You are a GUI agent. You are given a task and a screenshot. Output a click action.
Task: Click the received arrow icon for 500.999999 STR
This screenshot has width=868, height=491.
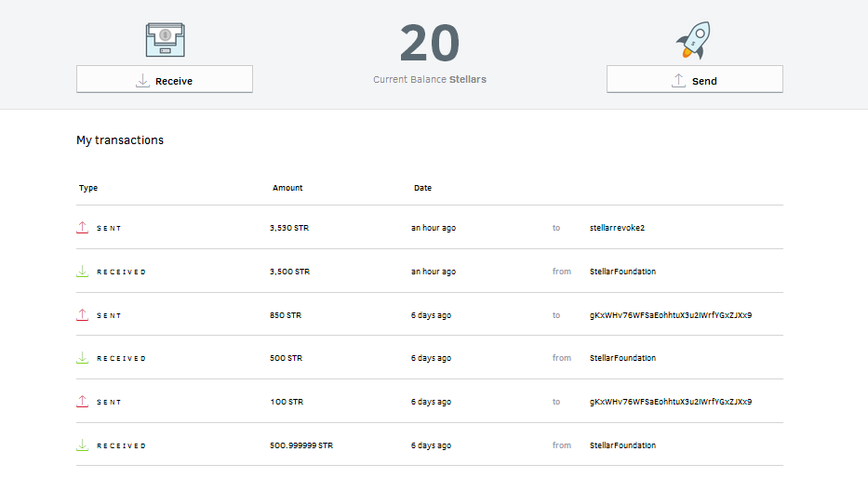83,445
